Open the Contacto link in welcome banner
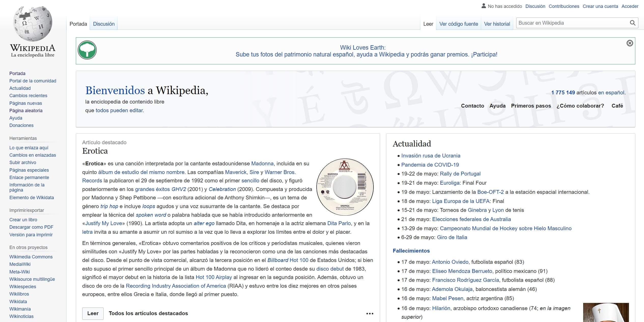 (472, 106)
